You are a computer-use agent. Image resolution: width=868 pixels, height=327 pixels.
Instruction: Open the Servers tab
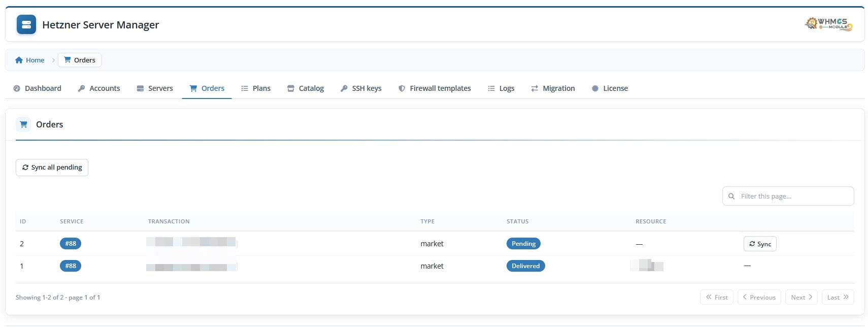pyautogui.click(x=155, y=88)
